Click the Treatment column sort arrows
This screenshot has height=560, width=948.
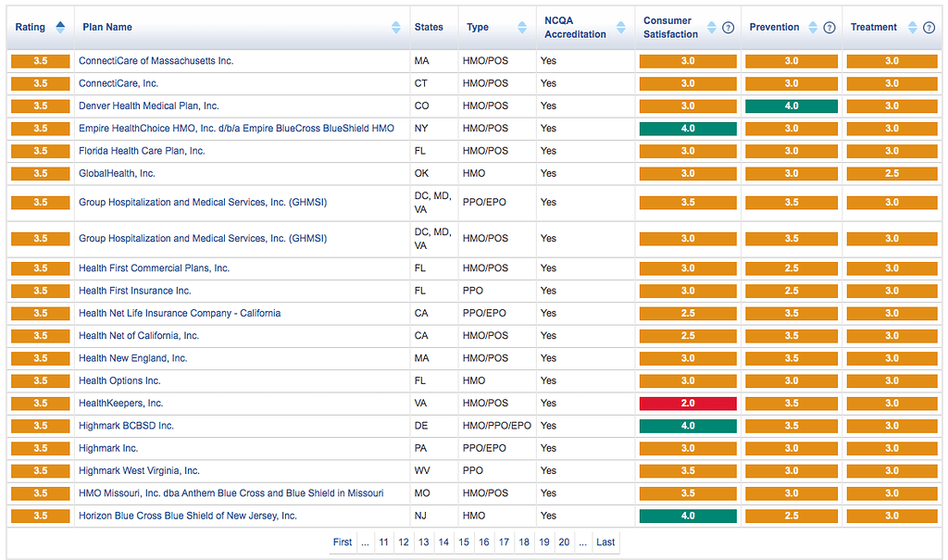point(913,28)
